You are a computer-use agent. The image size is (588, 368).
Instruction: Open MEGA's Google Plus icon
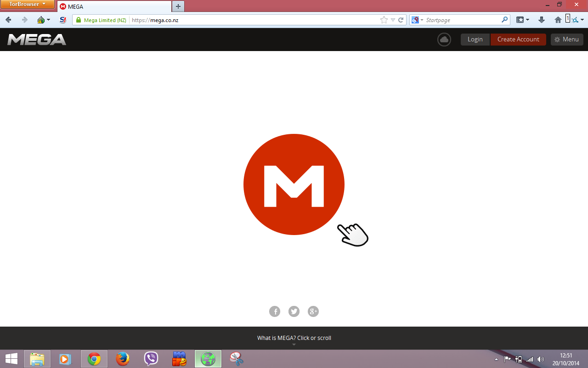313,311
